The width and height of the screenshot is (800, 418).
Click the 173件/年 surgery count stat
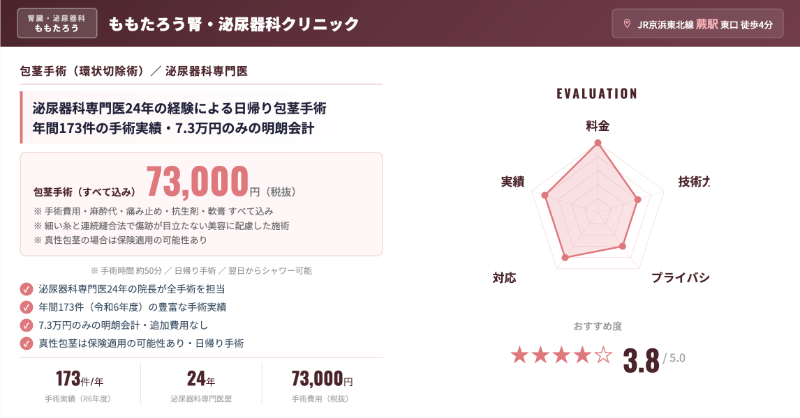click(80, 380)
